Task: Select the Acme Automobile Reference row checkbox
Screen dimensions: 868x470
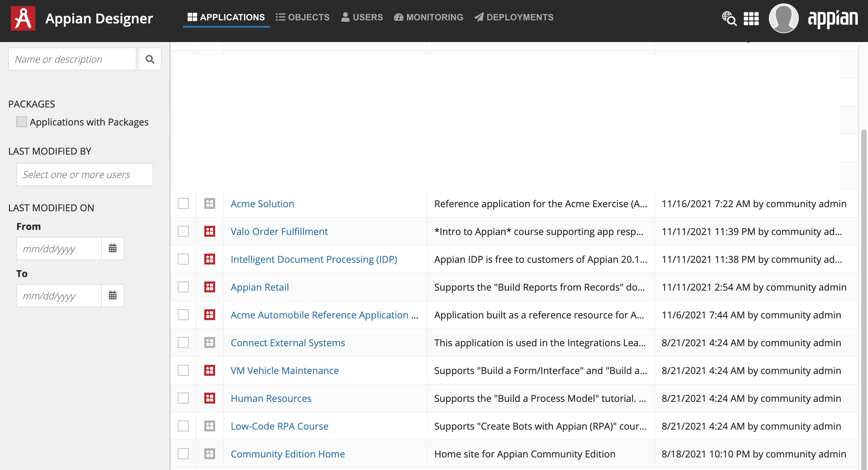Action: 183,315
